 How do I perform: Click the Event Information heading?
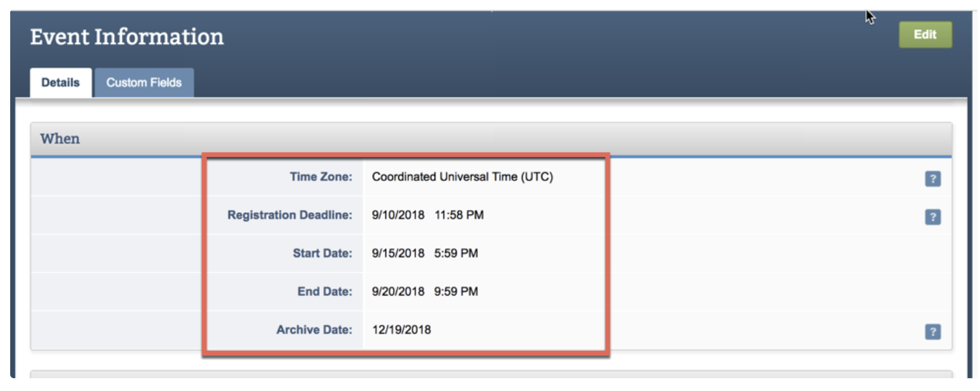[127, 37]
